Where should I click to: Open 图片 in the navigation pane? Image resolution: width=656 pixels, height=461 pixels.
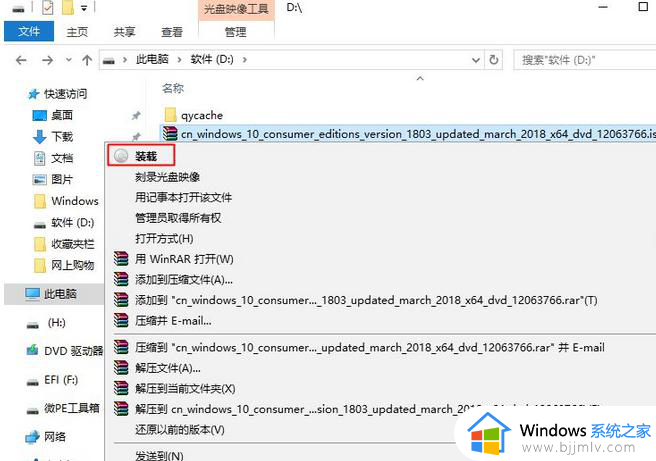click(62, 179)
